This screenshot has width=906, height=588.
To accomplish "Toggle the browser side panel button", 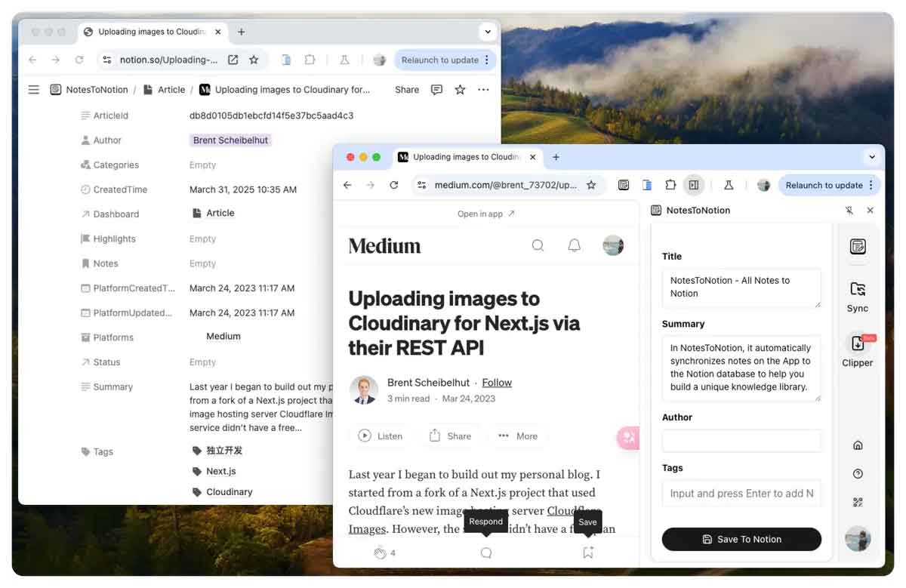I will pyautogui.click(x=693, y=185).
